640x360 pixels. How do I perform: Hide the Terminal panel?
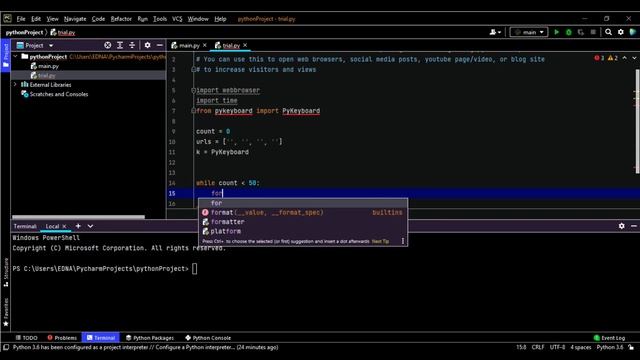point(633,226)
